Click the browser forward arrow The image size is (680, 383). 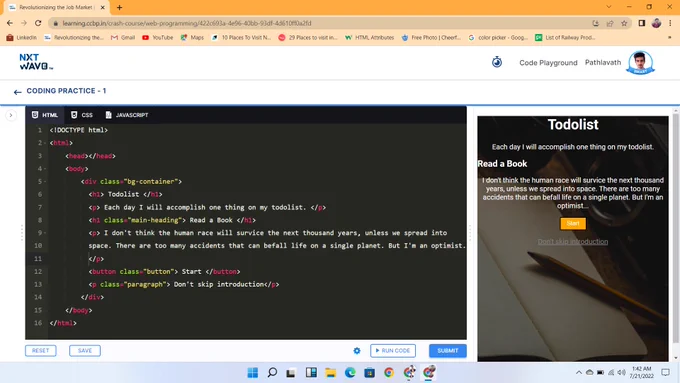coord(24,23)
